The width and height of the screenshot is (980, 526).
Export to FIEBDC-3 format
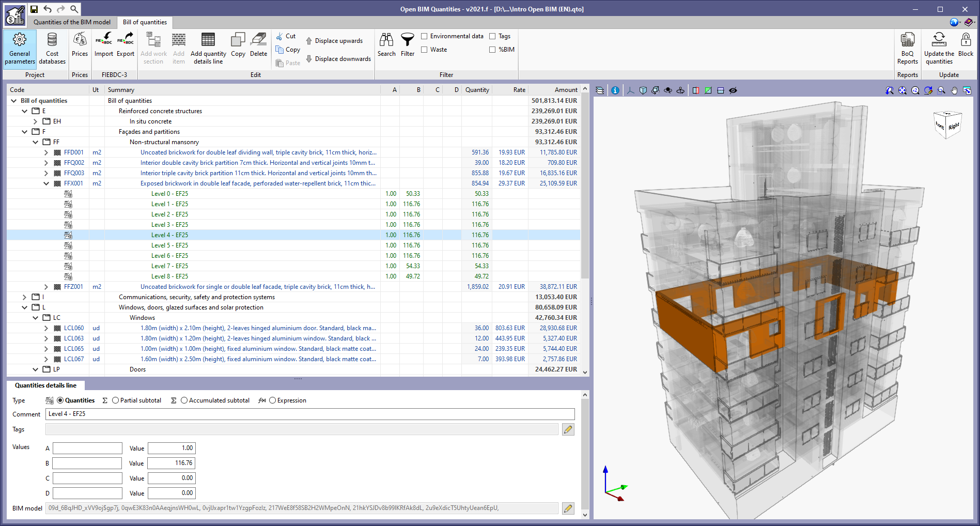tap(126, 45)
